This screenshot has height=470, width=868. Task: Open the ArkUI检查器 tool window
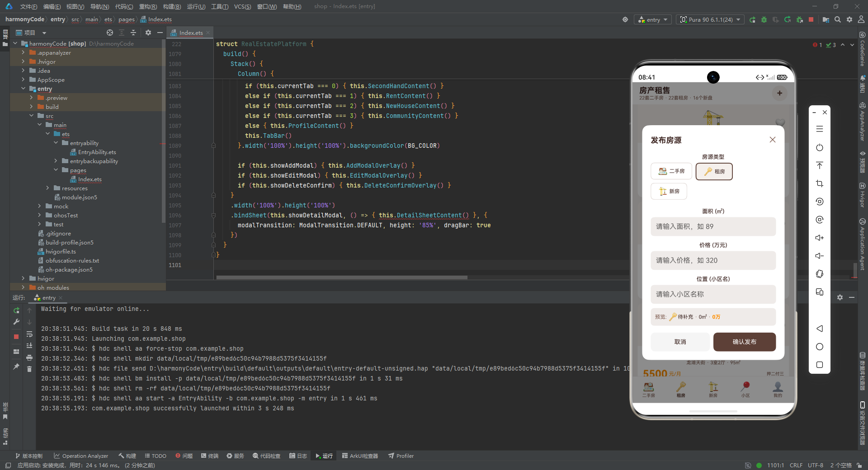point(360,456)
